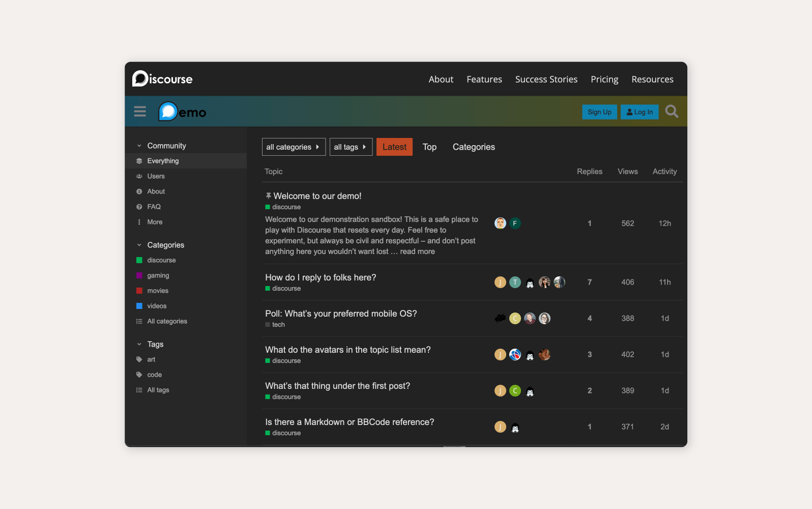The height and width of the screenshot is (509, 812).
Task: Open the hamburger sidebar menu icon
Action: point(140,111)
